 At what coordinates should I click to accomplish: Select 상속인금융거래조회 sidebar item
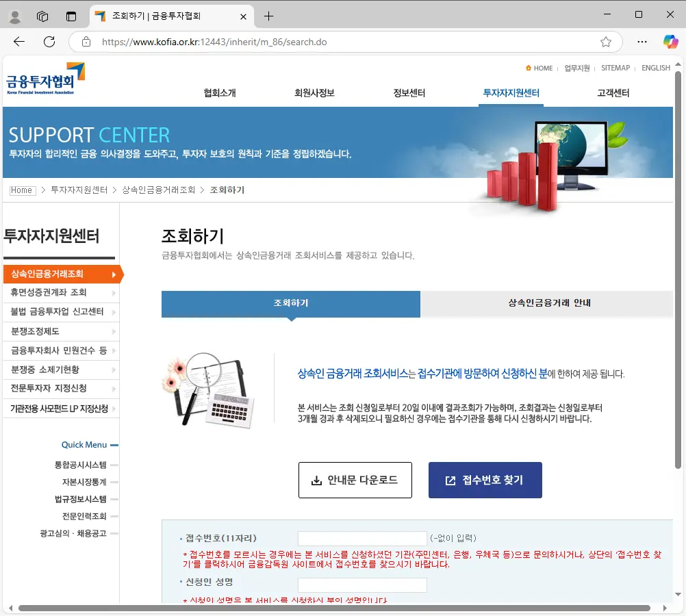(x=61, y=274)
